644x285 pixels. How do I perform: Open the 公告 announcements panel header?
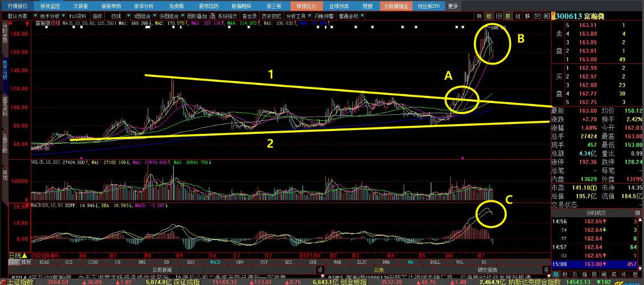[379, 270]
